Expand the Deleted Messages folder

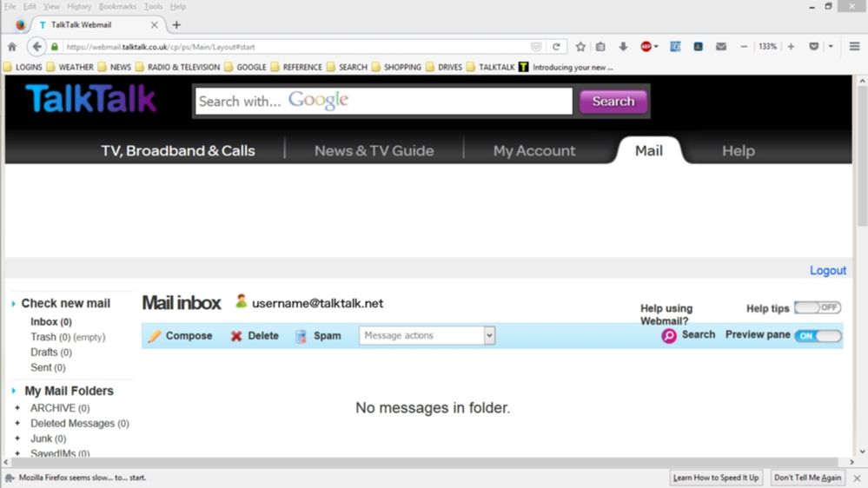tap(17, 424)
